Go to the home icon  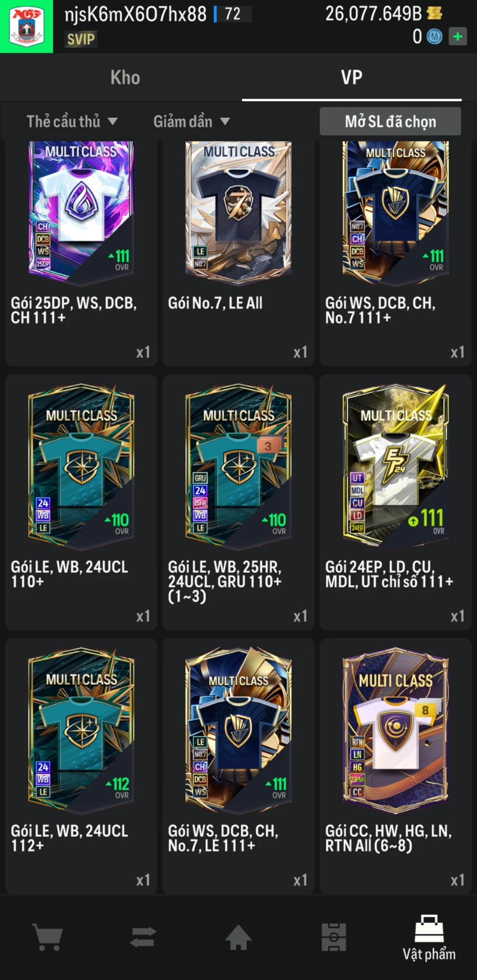[238, 937]
